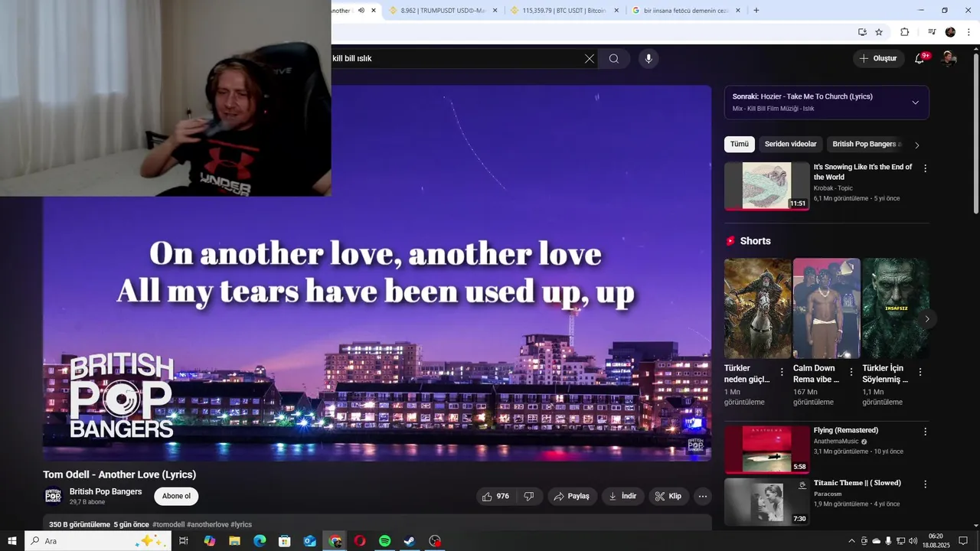Switch to the BTC USDT browser tab

point(565,11)
